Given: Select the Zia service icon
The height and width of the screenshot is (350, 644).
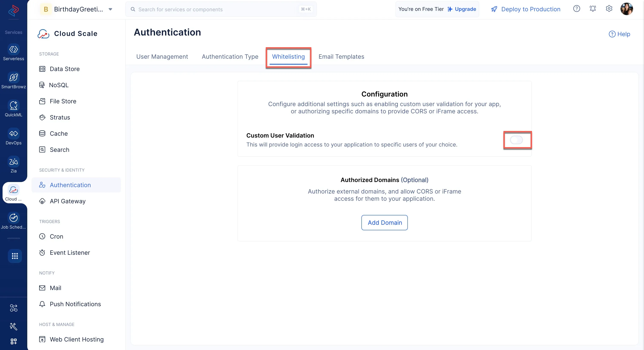Looking at the screenshot, I should (13, 162).
